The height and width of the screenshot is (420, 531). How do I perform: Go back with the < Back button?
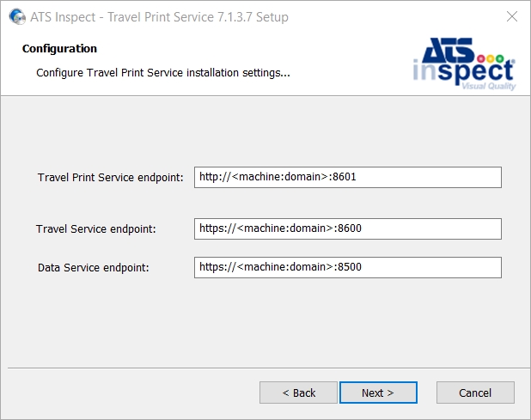298,393
